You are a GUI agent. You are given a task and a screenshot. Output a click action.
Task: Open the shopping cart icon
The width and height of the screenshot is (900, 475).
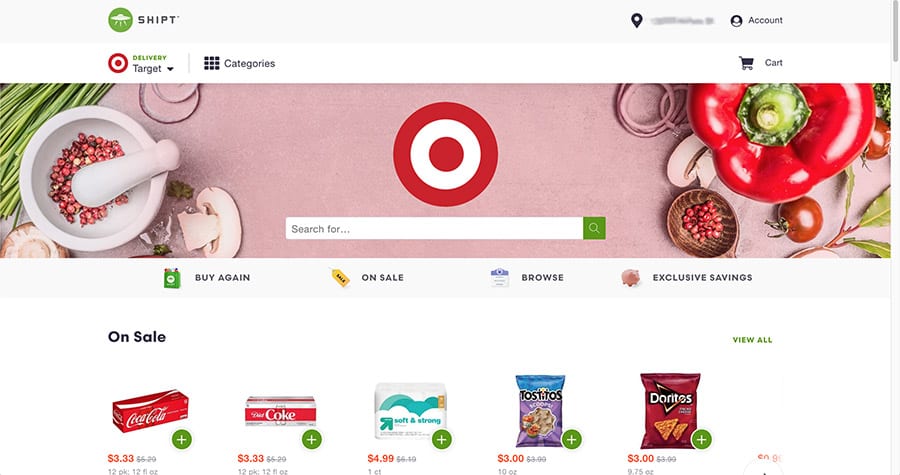(746, 63)
